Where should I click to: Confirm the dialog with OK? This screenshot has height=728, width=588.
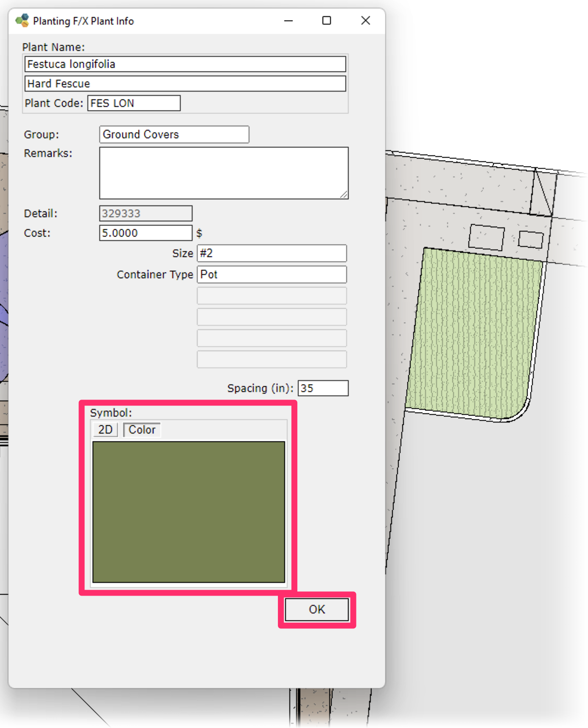coord(317,610)
